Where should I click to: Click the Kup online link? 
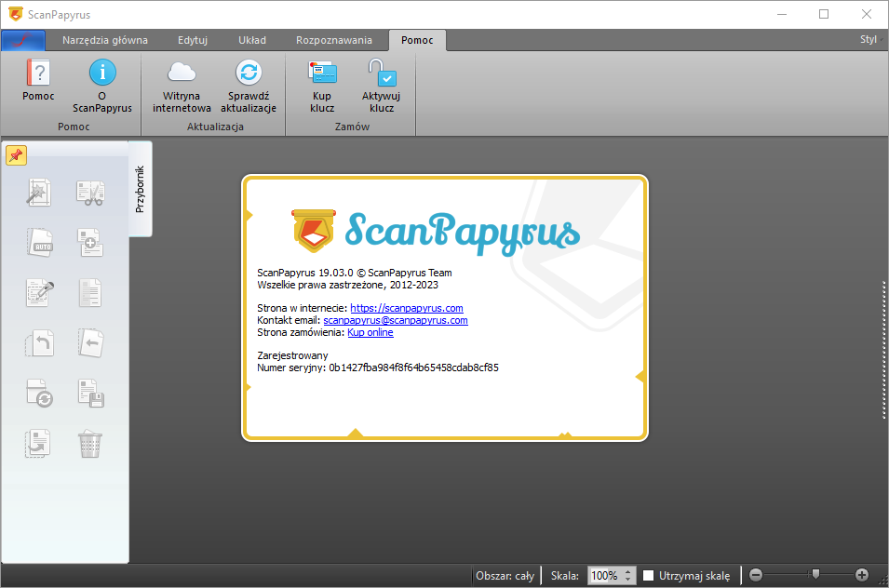click(x=370, y=332)
